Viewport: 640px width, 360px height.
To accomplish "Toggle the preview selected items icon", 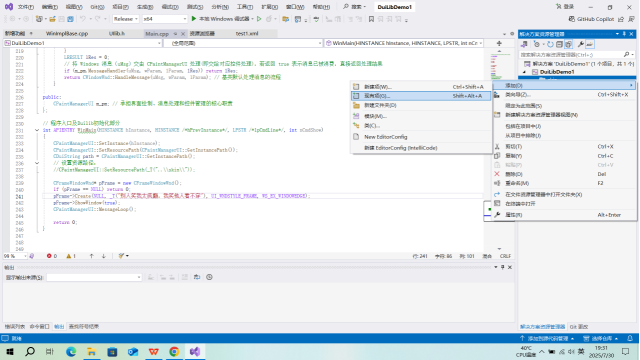I will [590, 44].
